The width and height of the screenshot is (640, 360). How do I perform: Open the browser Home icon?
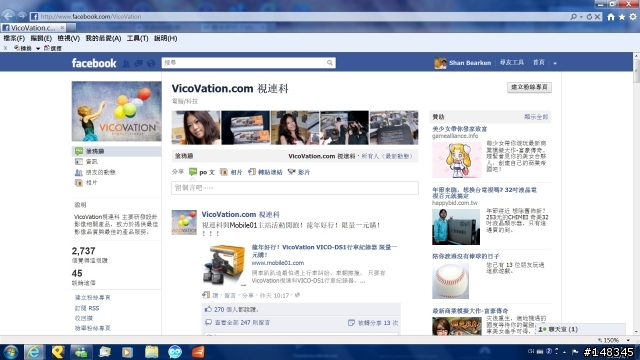click(611, 17)
